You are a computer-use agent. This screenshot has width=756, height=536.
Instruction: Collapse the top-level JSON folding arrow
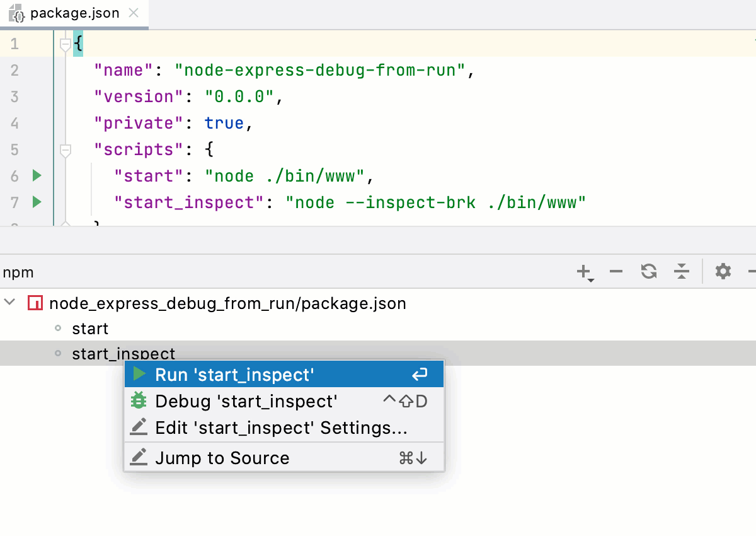click(65, 44)
